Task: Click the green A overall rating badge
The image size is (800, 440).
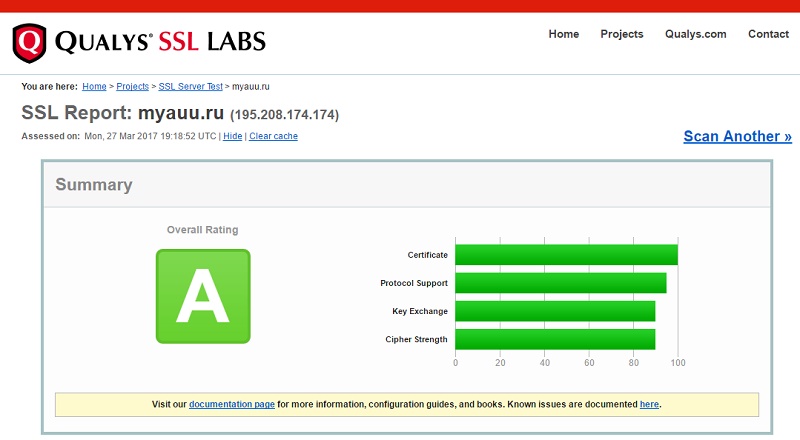Action: (203, 296)
